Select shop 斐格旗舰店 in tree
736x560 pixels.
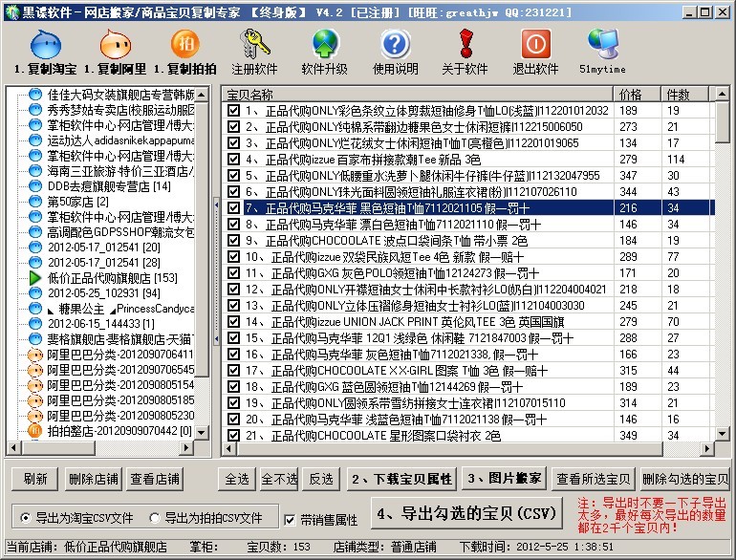(x=120, y=339)
